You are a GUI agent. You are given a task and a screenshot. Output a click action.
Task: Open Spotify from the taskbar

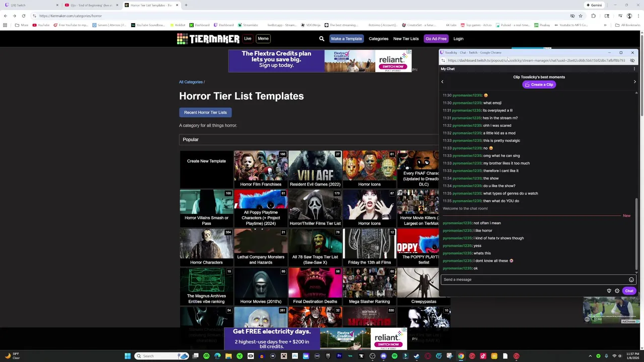394,356
